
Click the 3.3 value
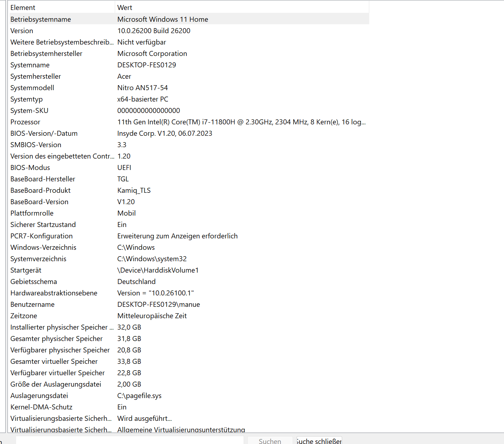[x=122, y=145]
